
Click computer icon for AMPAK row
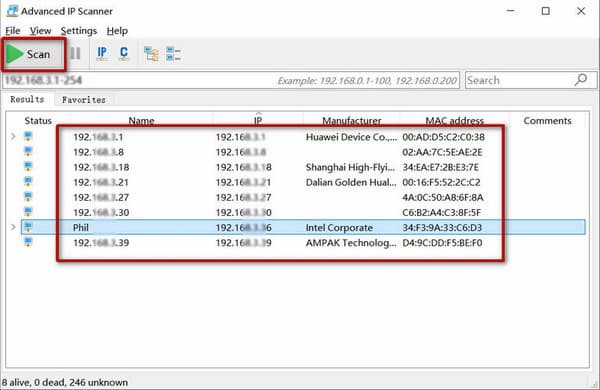point(28,242)
